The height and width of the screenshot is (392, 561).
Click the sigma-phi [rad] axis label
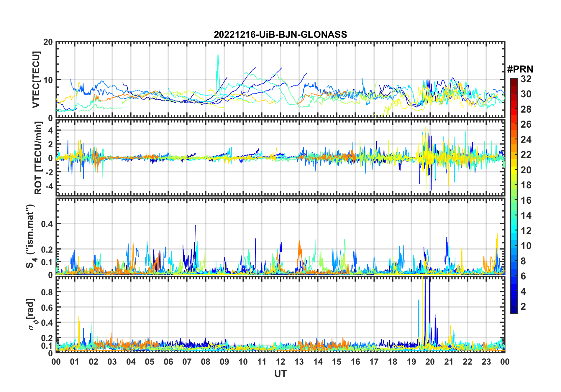(32, 314)
